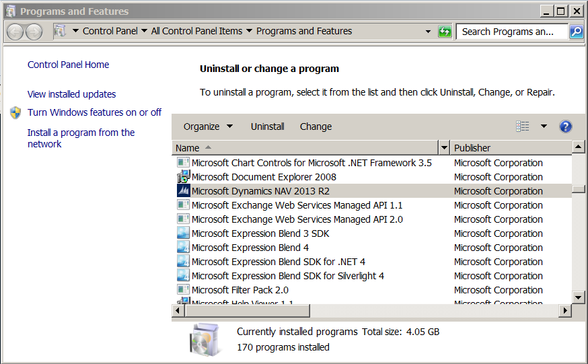Sort by the Name column header
Image resolution: width=588 pixels, height=364 pixels.
(x=305, y=148)
